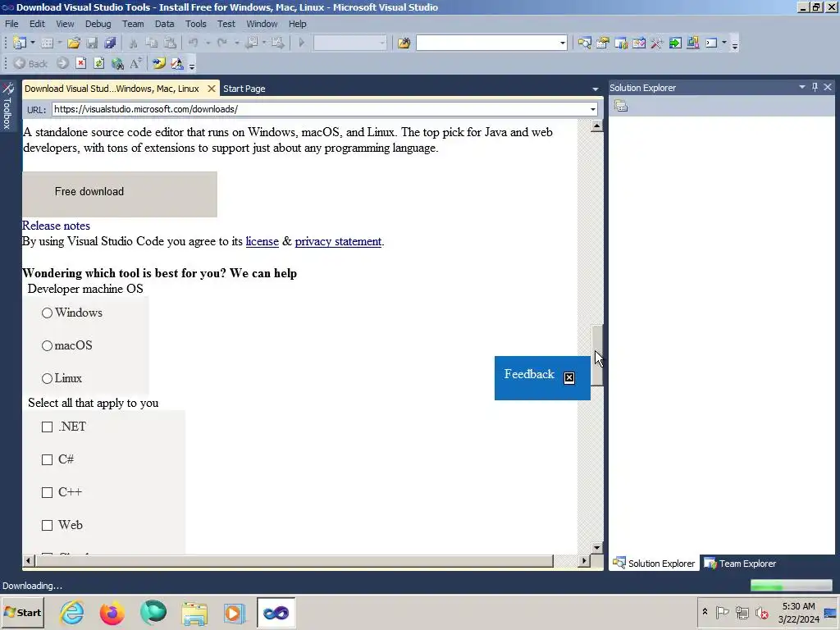Click the volume tray icon
This screenshot has width=840, height=630.
[761, 612]
